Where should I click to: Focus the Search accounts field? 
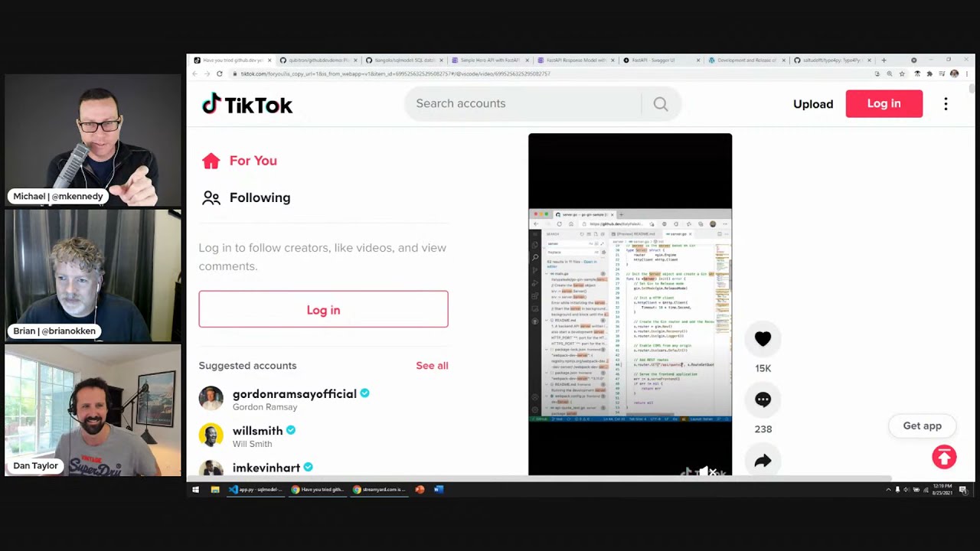524,104
